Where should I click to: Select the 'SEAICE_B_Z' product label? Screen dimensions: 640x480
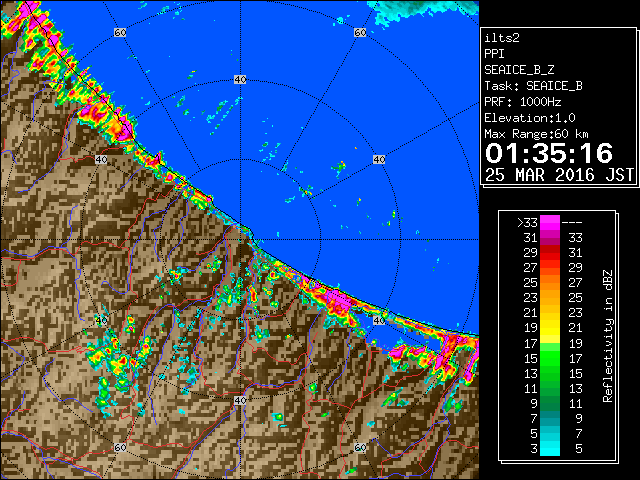519,70
